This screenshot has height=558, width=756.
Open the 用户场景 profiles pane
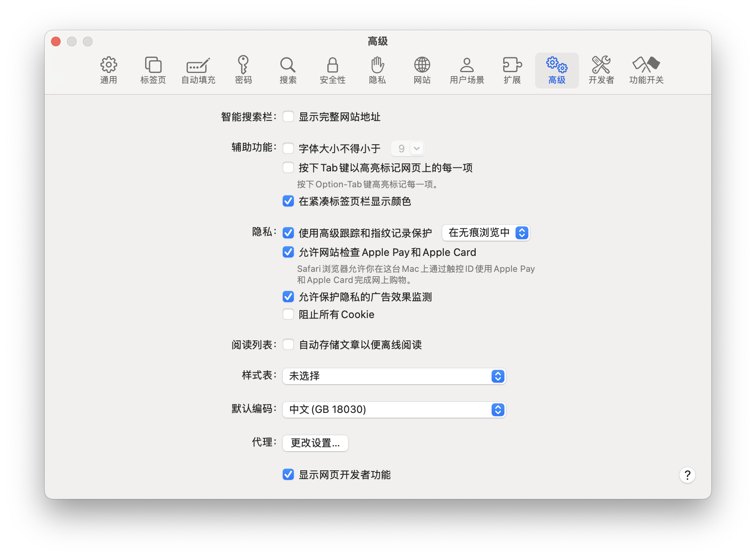[467, 71]
